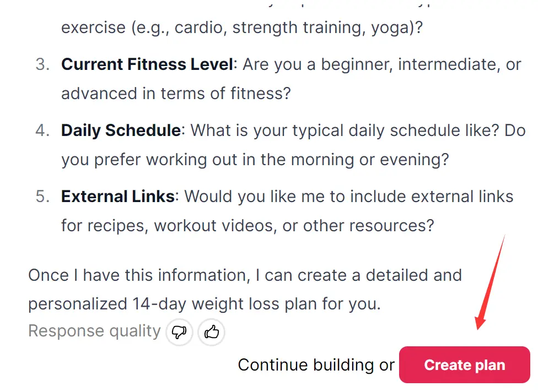538x392 pixels.
Task: Click the word "recipes" in item five
Action: (116, 225)
